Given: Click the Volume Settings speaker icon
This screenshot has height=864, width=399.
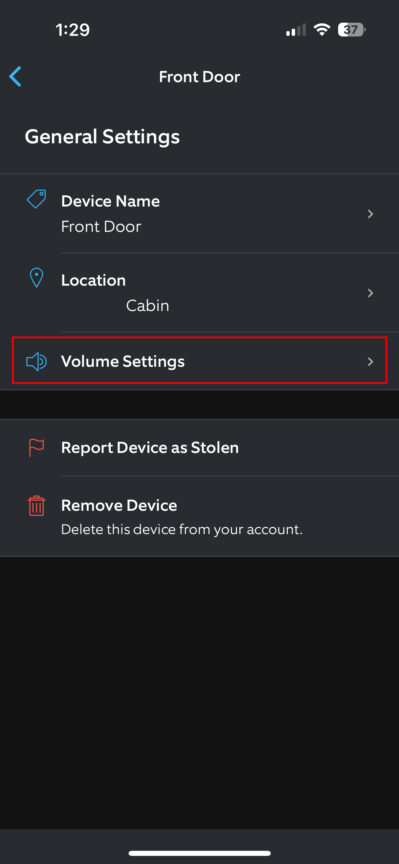Looking at the screenshot, I should [x=36, y=361].
